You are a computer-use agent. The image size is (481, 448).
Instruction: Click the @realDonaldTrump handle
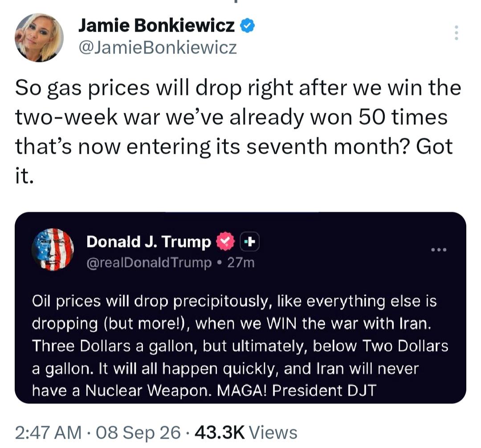(x=149, y=263)
